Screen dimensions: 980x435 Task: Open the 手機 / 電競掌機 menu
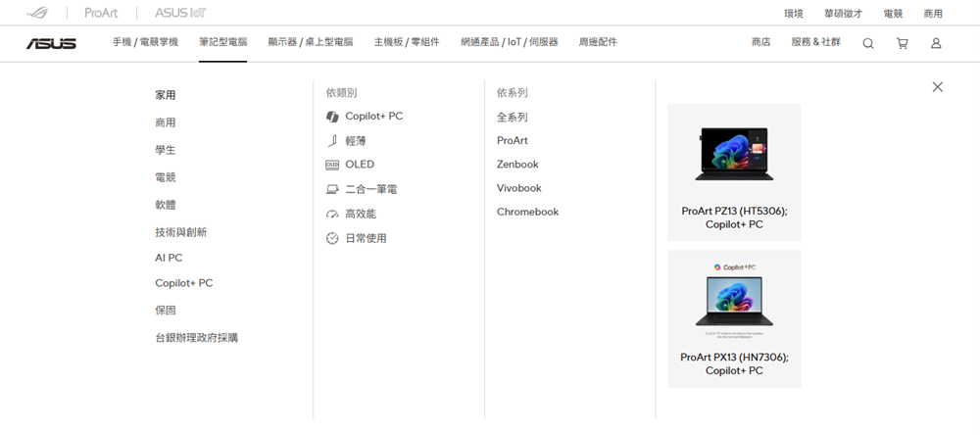(145, 42)
